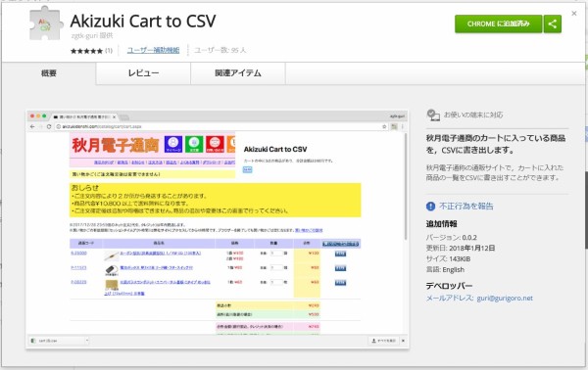
Task: Click the Akizuki Cart to CSV puzzle icon
Action: (x=46, y=23)
